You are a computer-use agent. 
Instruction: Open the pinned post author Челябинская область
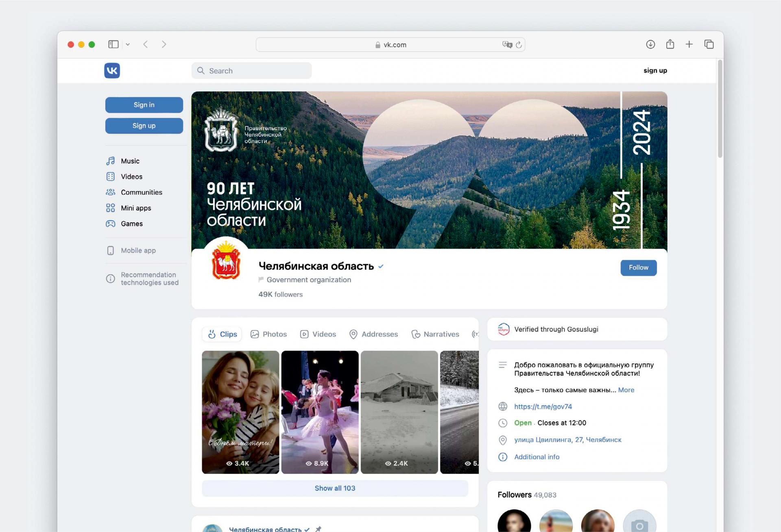(x=265, y=529)
